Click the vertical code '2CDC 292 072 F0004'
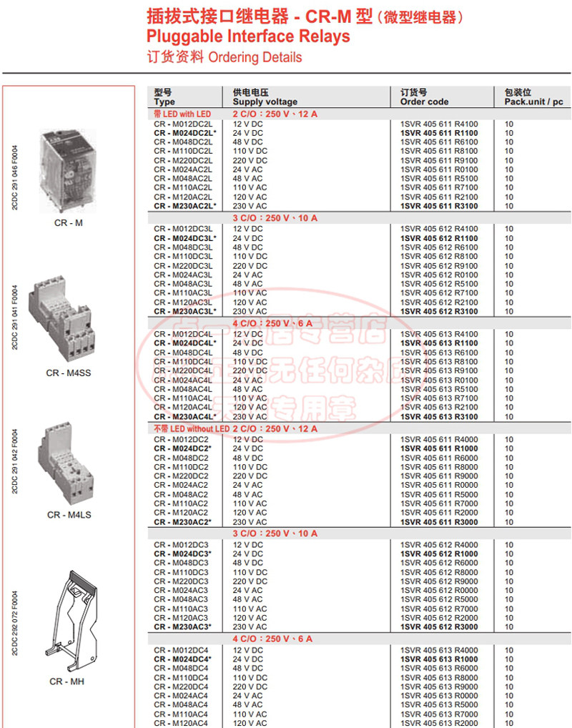 point(14,624)
